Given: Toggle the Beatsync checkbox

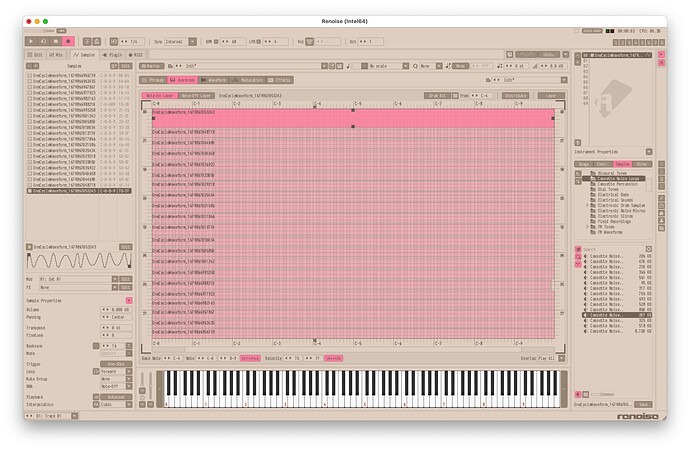Looking at the screenshot, I should pyautogui.click(x=96, y=346).
